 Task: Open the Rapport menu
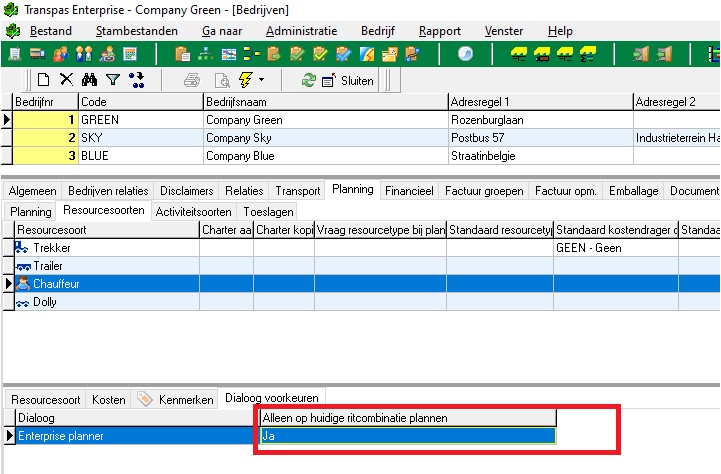click(440, 31)
